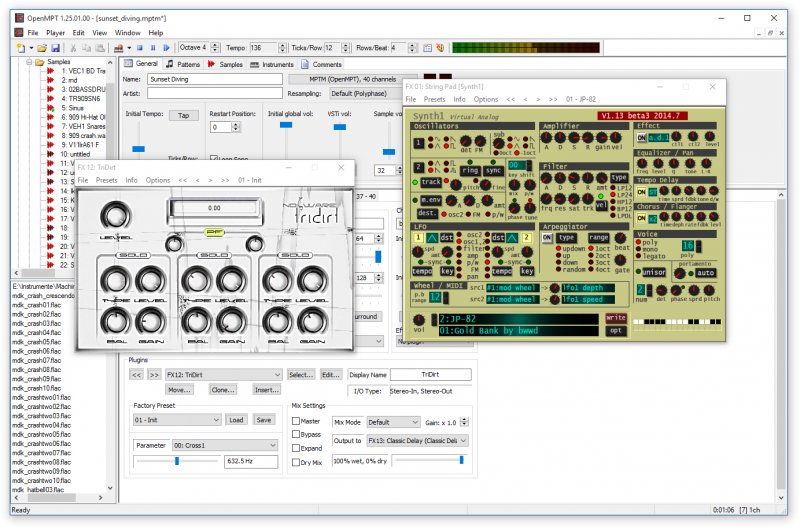This screenshot has width=800, height=528.
Task: Switch to the Instruments tab
Action: click(272, 64)
